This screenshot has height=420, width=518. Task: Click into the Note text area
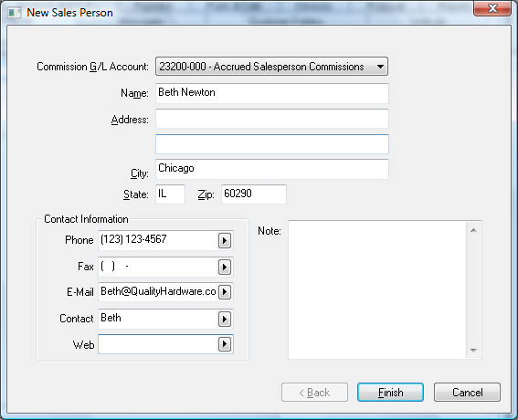coord(377,289)
